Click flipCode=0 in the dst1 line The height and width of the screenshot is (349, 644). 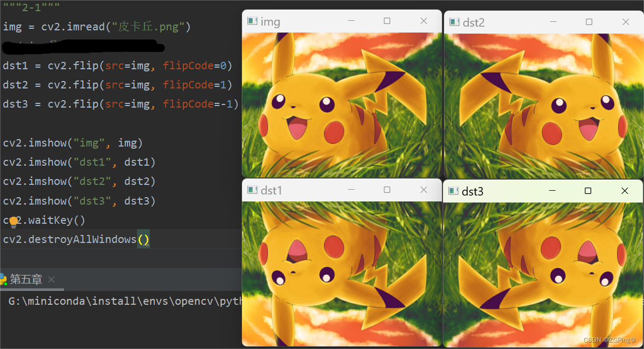pos(195,66)
